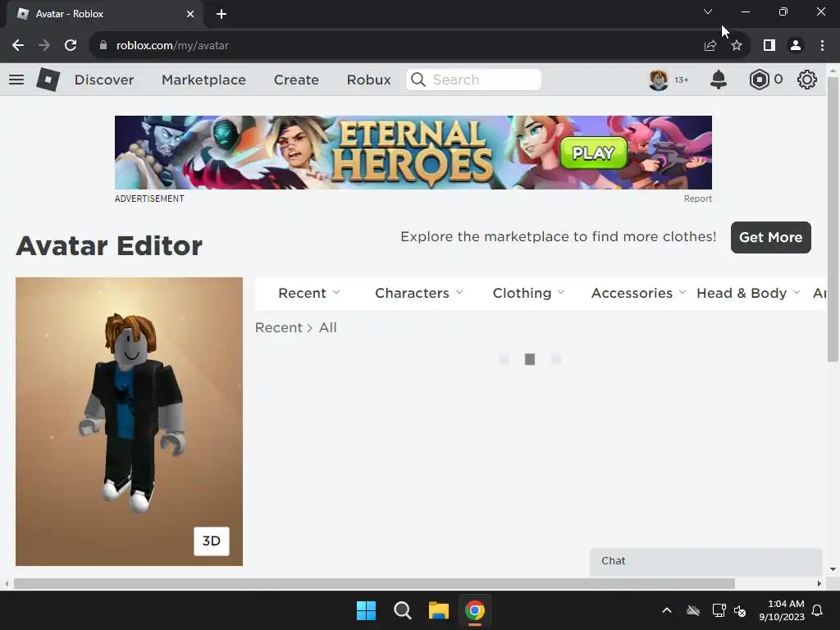Click the Get More button
840x630 pixels.
click(x=771, y=237)
